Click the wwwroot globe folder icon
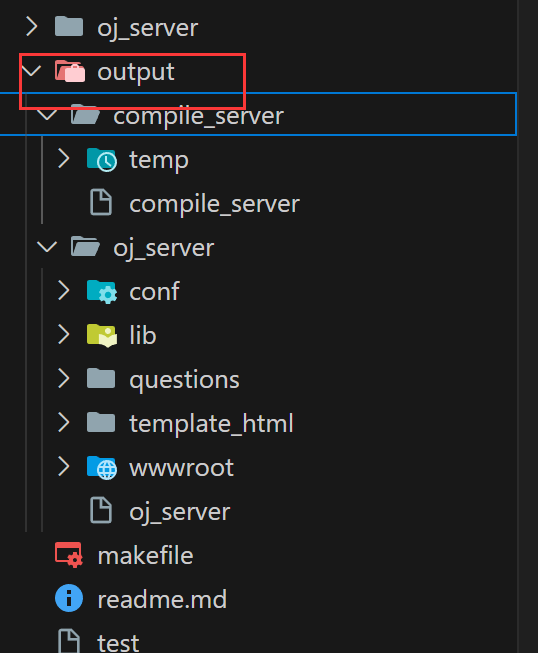The height and width of the screenshot is (653, 538). tap(102, 468)
